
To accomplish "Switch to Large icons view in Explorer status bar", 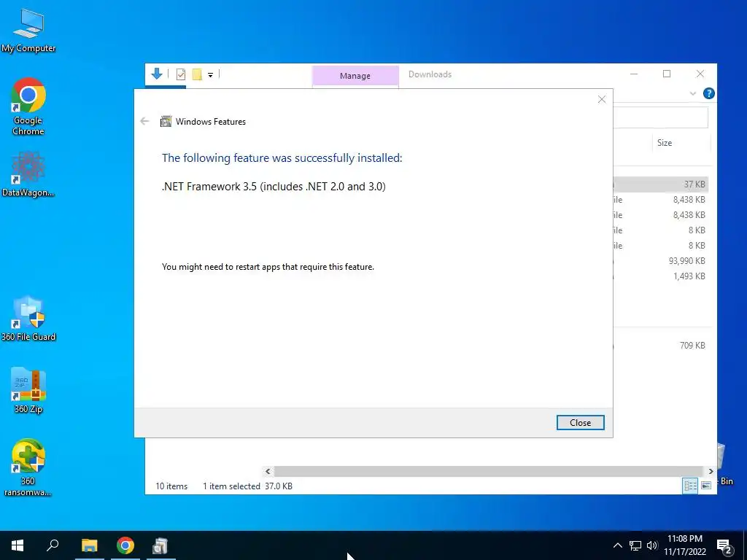I will click(706, 486).
